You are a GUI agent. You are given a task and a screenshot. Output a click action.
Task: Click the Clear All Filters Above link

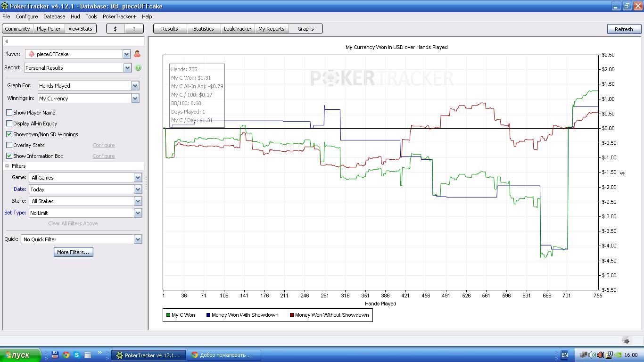[73, 223]
